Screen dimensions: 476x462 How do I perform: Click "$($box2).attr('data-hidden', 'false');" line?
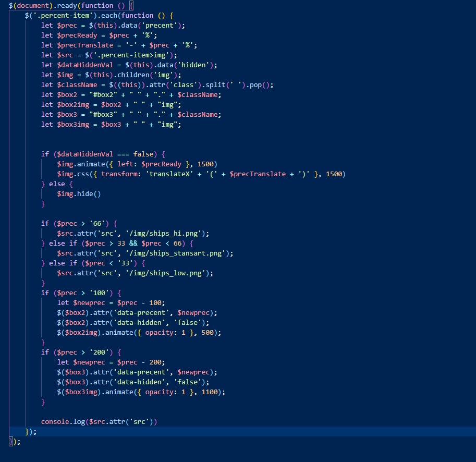133,323
